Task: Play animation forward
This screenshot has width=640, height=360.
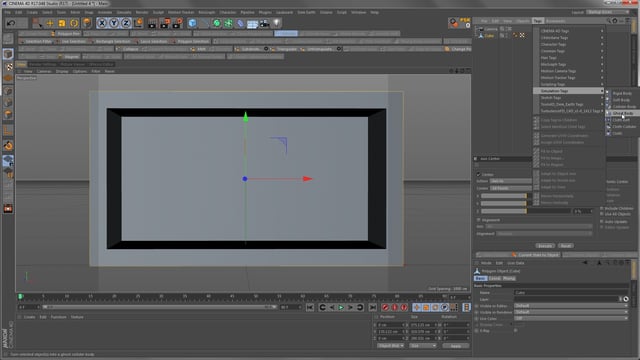Action: (x=341, y=307)
